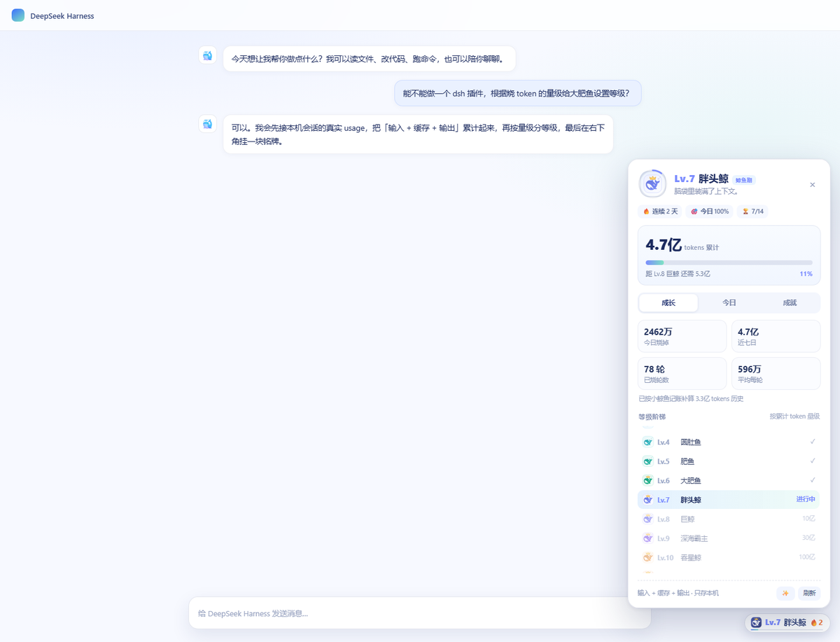The image size is (840, 642).
Task: Open the 成就 tab
Action: pos(790,302)
